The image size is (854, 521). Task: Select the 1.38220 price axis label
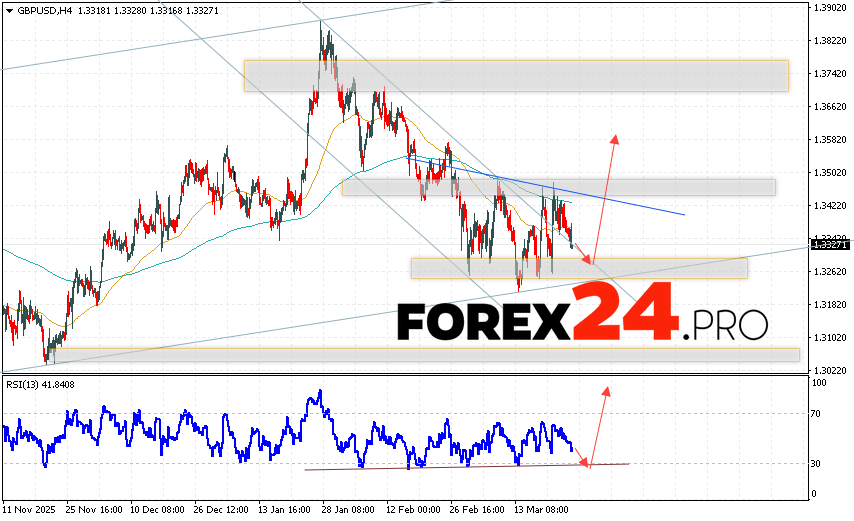coord(830,41)
